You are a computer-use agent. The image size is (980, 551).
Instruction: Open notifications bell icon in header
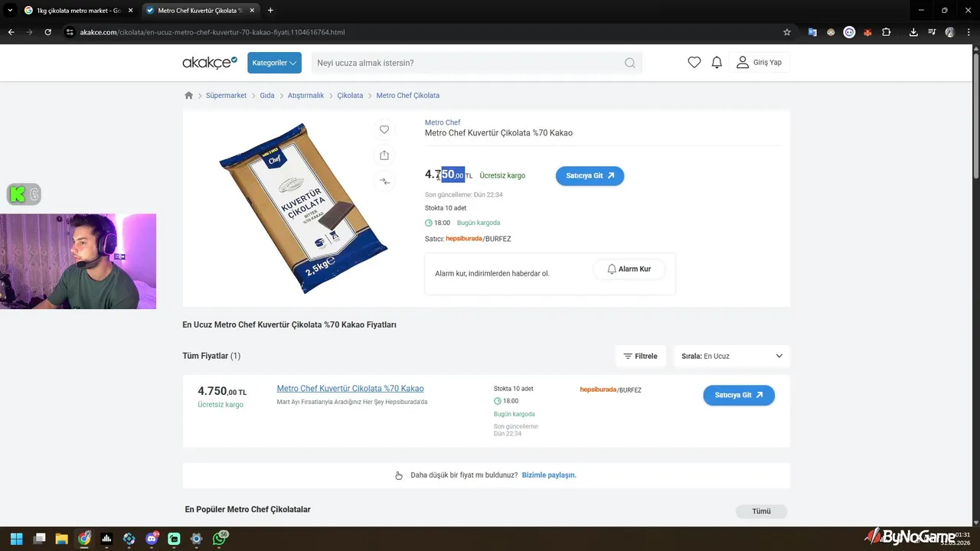click(717, 63)
